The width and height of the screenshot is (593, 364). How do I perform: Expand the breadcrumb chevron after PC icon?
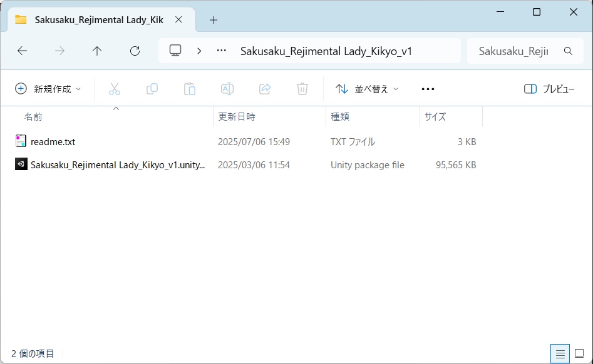pyautogui.click(x=199, y=51)
